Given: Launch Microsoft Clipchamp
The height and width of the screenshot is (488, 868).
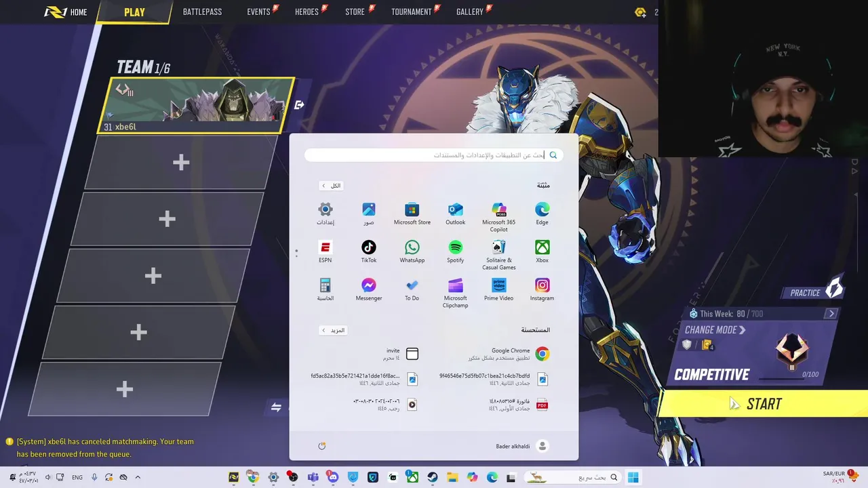Looking at the screenshot, I should 456,293.
